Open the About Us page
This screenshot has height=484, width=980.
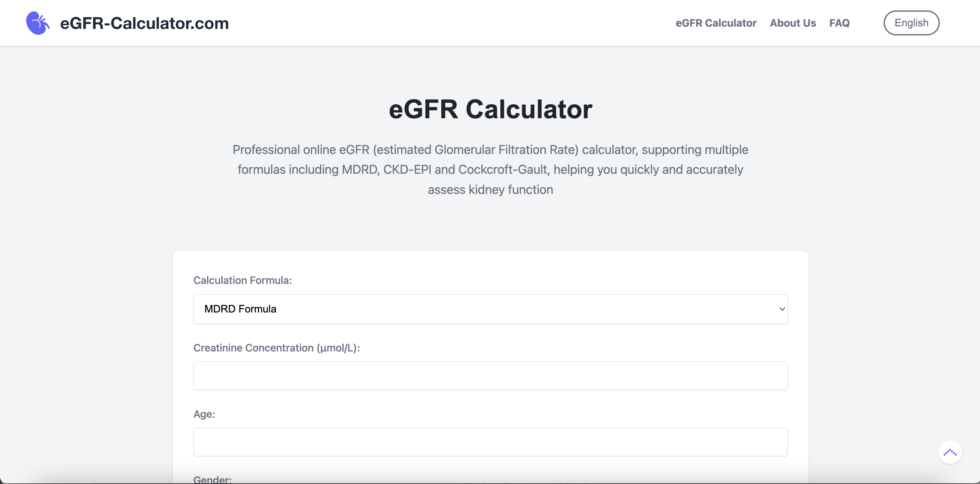coord(793,23)
